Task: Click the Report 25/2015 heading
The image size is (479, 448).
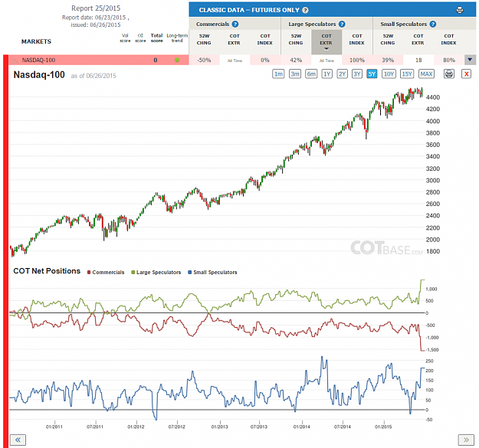Action: [x=96, y=8]
